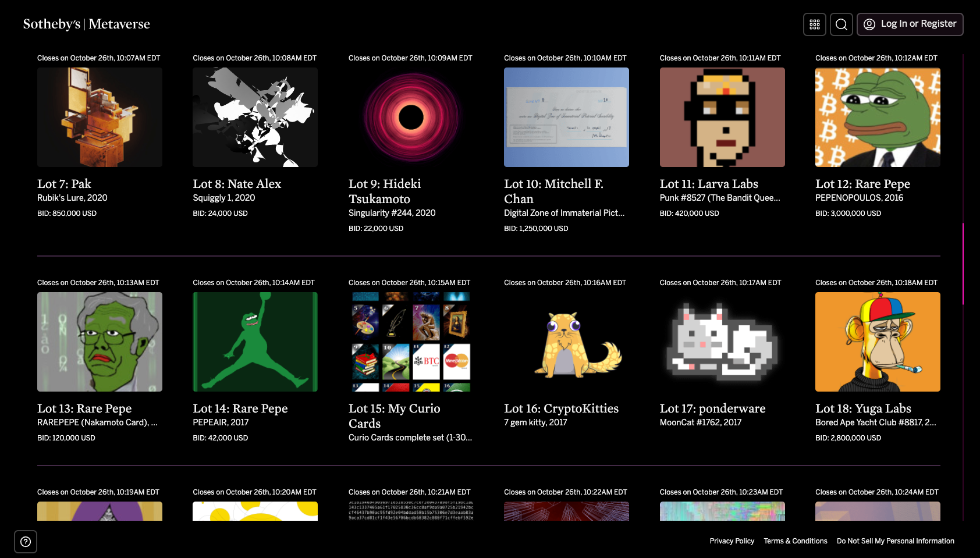Click 'PEPENOPOULOS, 2016' subtitle

pyautogui.click(x=859, y=198)
